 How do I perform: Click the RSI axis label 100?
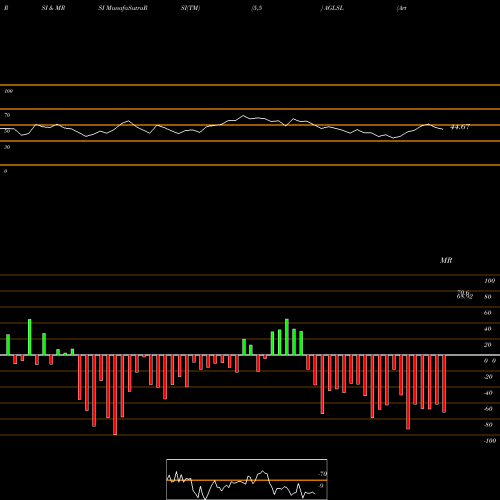pyautogui.click(x=8, y=91)
